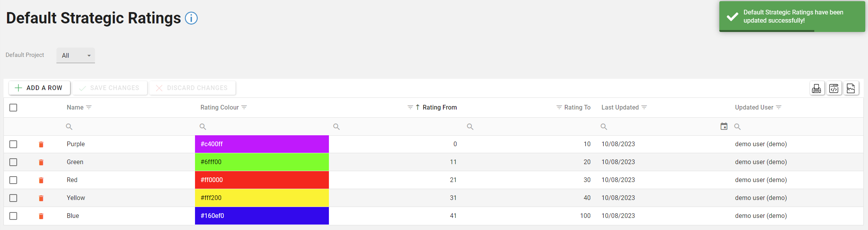Click the Add a Row button

(39, 88)
